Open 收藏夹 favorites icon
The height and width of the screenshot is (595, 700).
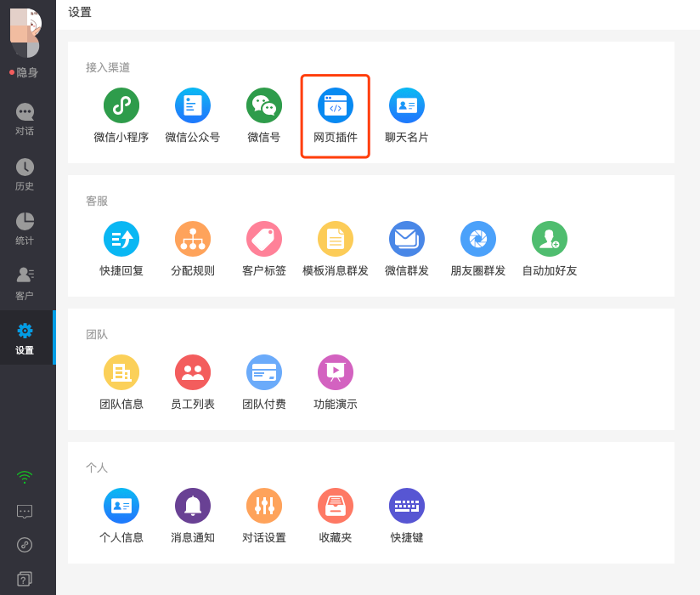click(x=336, y=506)
